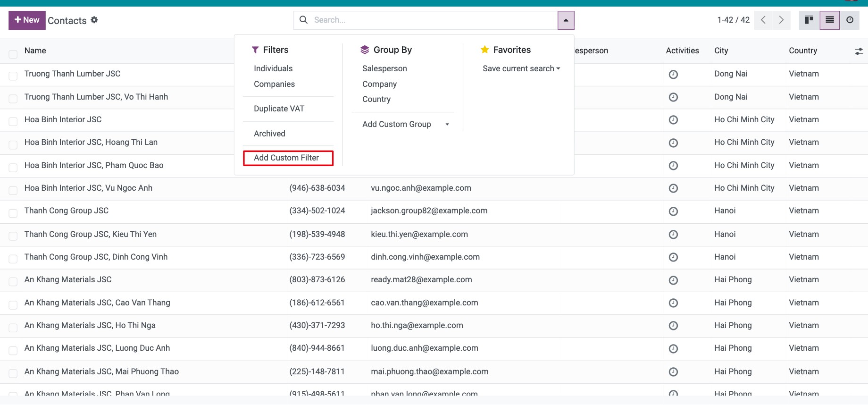The image size is (868, 405).
Task: Go to previous page of contacts
Action: tap(763, 20)
